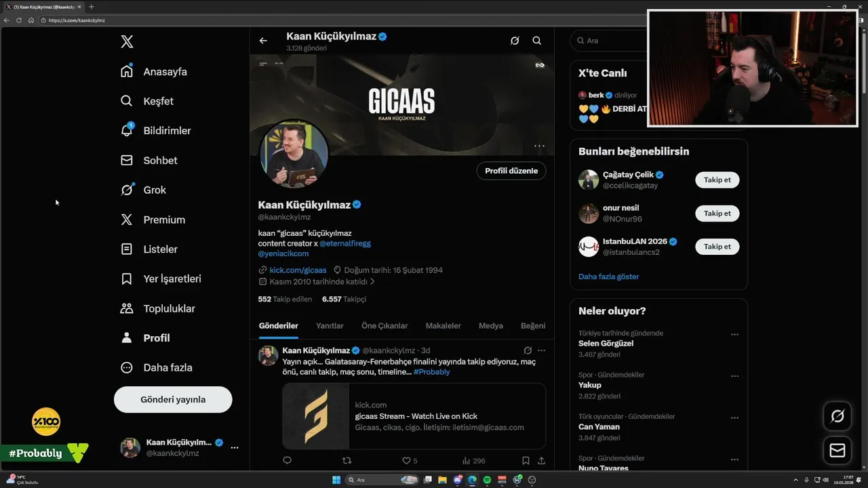Open 6.557 Takipçi list
868x488 pixels.
coord(344,299)
